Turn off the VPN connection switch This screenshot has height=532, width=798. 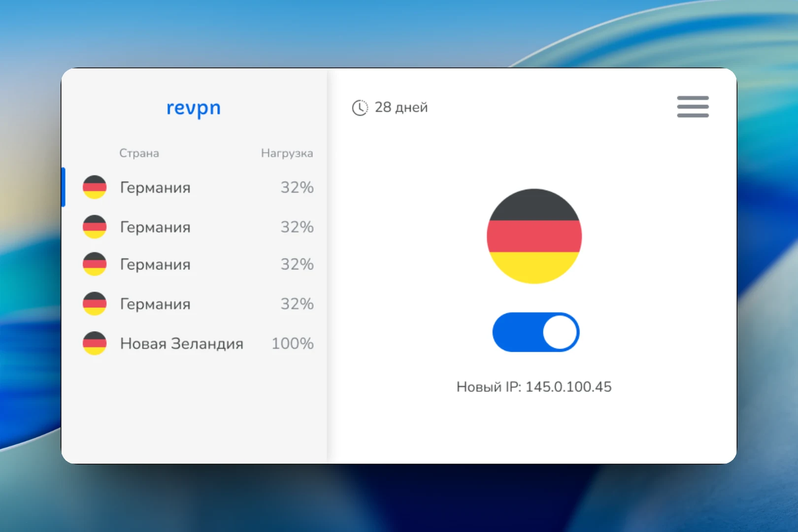click(x=536, y=332)
